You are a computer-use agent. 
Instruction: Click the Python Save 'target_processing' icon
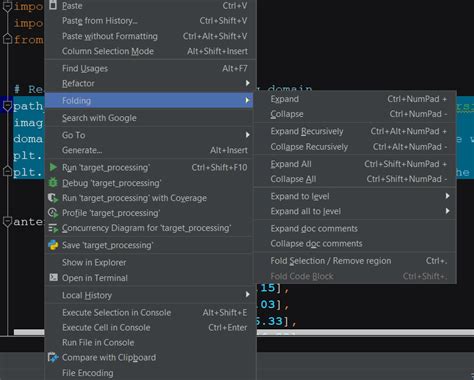53,245
